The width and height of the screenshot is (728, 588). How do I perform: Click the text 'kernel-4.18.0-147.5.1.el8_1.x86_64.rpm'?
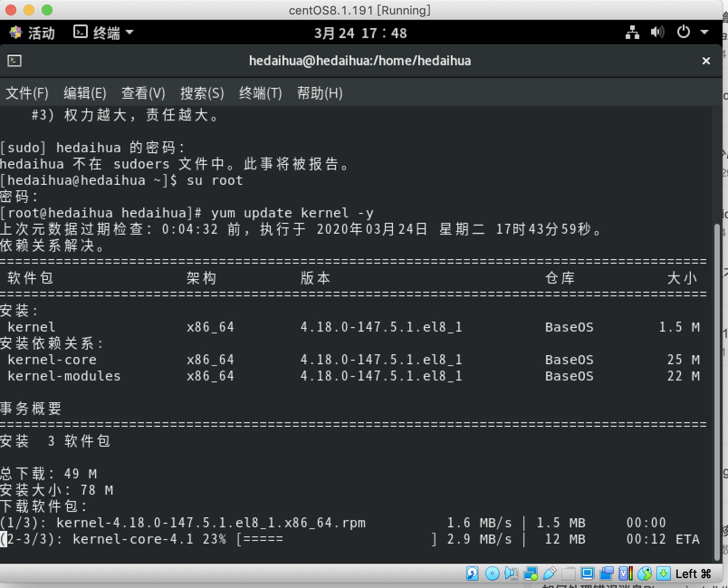(x=211, y=523)
